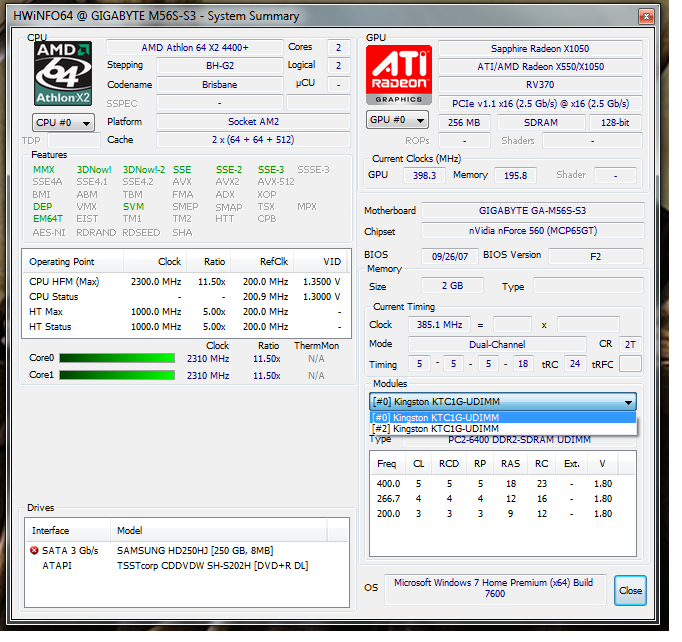Click the RefClk column header

pos(262,261)
